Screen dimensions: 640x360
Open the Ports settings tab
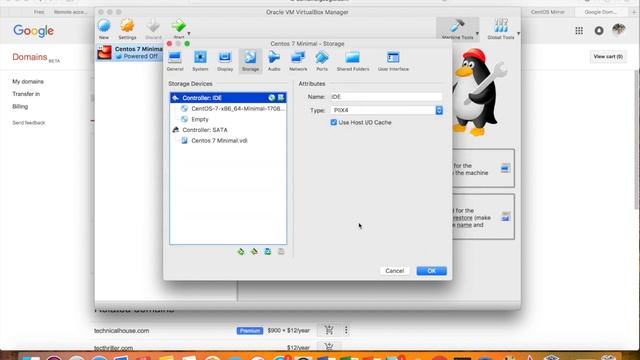pyautogui.click(x=322, y=61)
